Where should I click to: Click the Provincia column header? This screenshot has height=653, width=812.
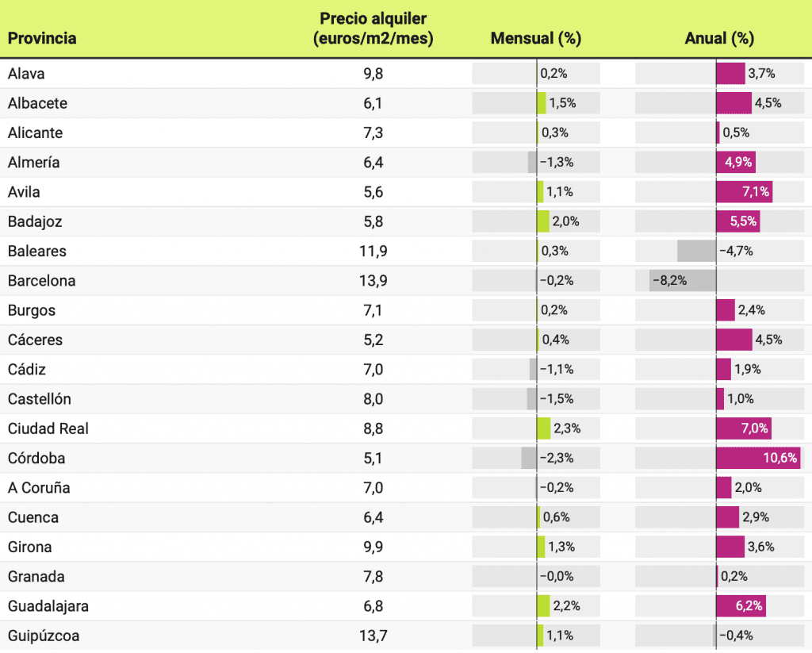[42, 38]
